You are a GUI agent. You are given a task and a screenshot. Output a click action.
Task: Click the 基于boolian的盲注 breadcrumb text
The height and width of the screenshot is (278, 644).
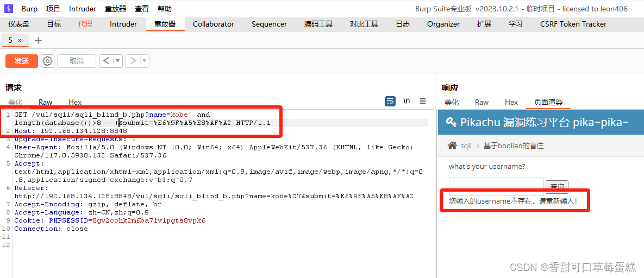click(514, 146)
